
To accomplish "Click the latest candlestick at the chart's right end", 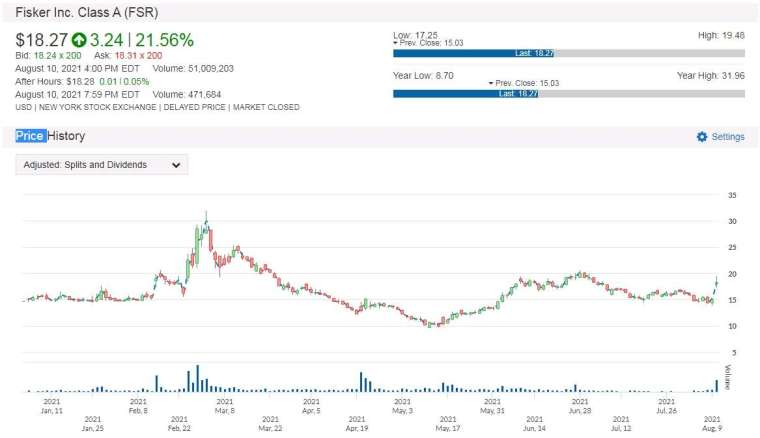I will [x=717, y=282].
